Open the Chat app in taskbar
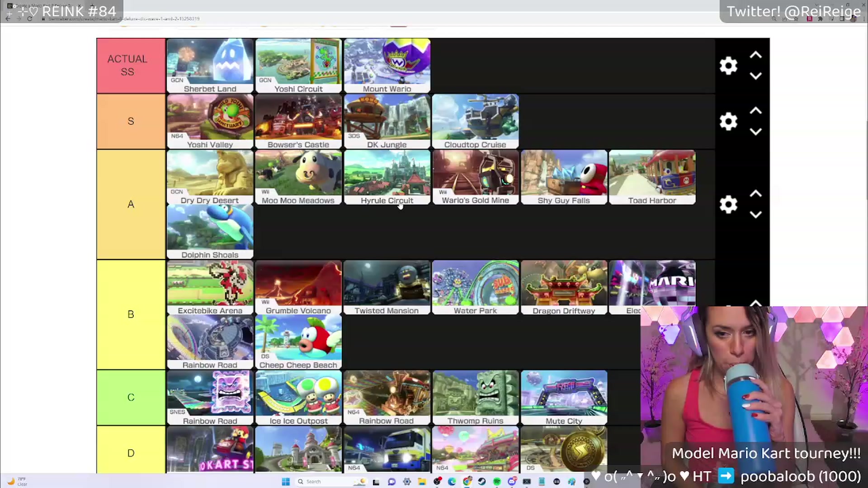The width and height of the screenshot is (868, 488). [392, 482]
